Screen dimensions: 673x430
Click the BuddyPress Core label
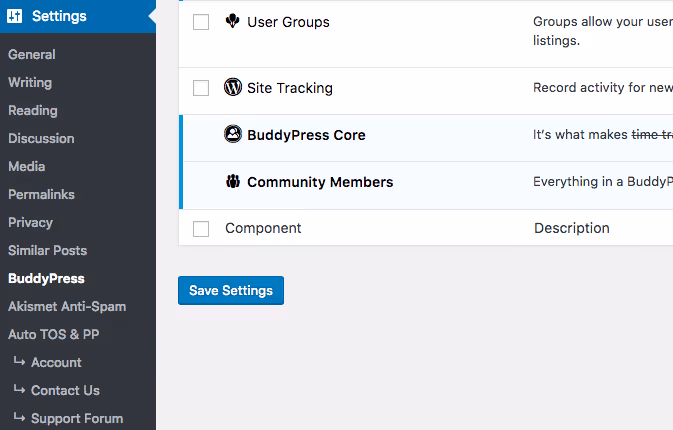306,135
